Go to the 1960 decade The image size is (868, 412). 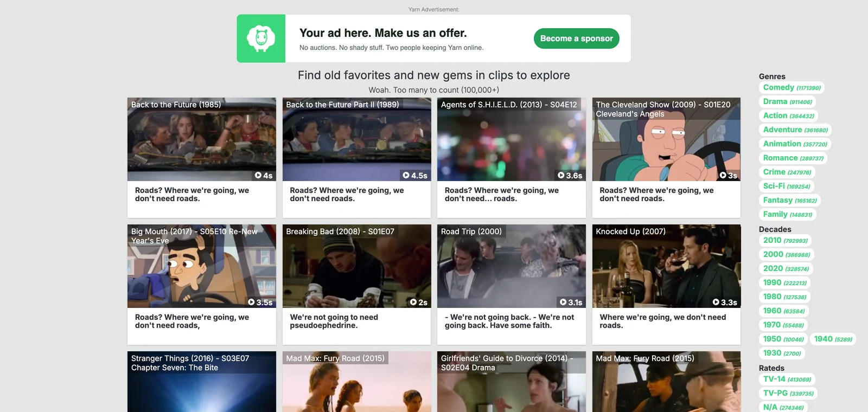[x=784, y=311]
